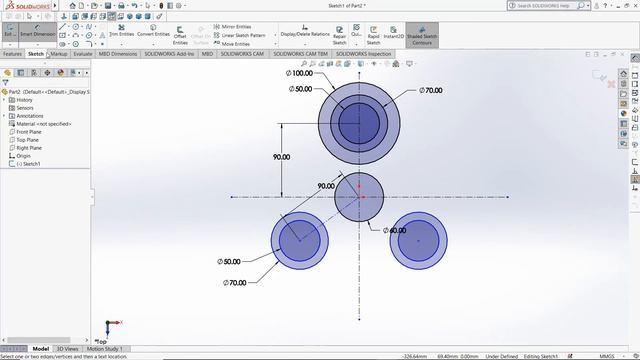The height and width of the screenshot is (360, 640).
Task: Switch to the 3D Views tab
Action: 67,349
